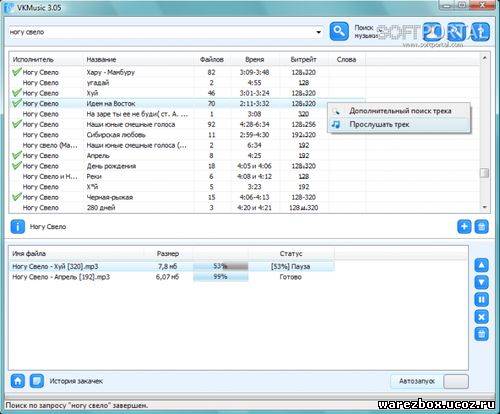This screenshot has width=500, height=414.
Task: Click the results list scroll-up arrow
Action: (485, 58)
